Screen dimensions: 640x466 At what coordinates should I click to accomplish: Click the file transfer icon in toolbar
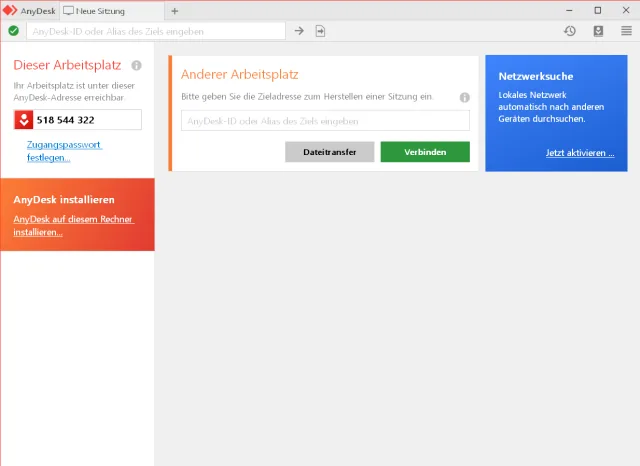(x=320, y=31)
